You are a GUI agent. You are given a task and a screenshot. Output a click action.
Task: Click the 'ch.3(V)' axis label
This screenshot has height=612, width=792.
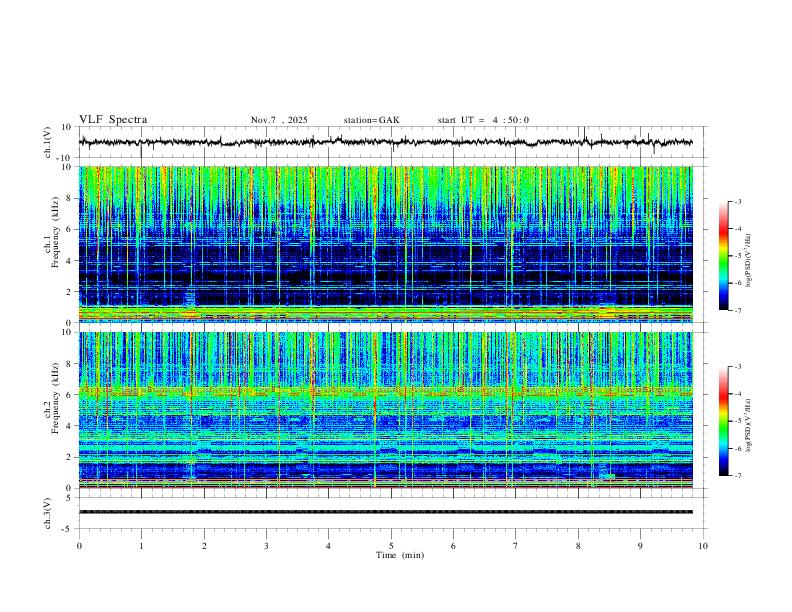tap(48, 513)
